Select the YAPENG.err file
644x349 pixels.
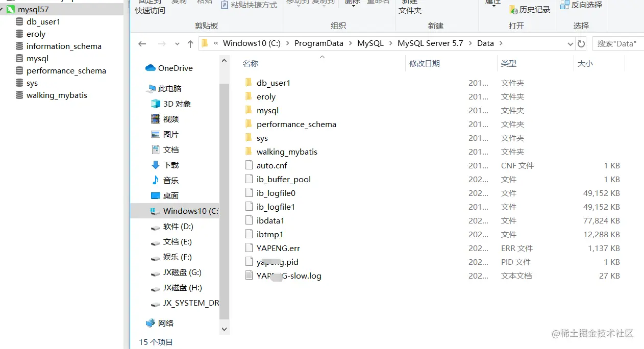click(278, 248)
